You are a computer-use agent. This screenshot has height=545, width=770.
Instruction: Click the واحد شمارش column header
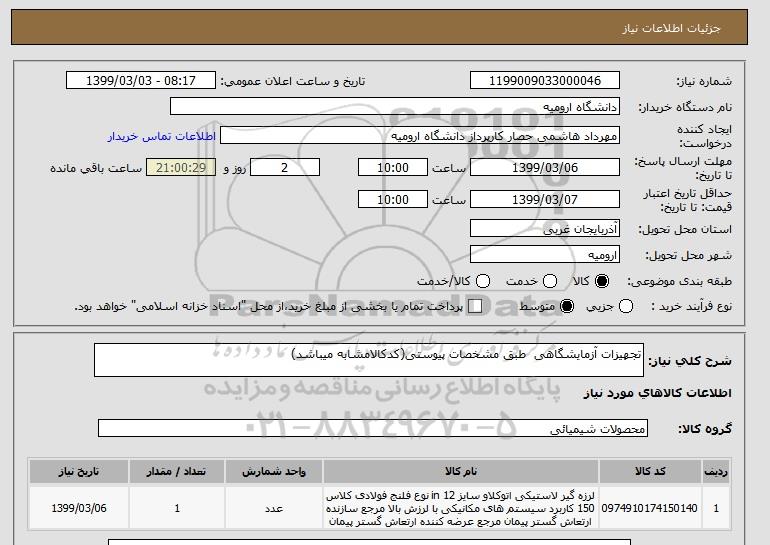[274, 472]
